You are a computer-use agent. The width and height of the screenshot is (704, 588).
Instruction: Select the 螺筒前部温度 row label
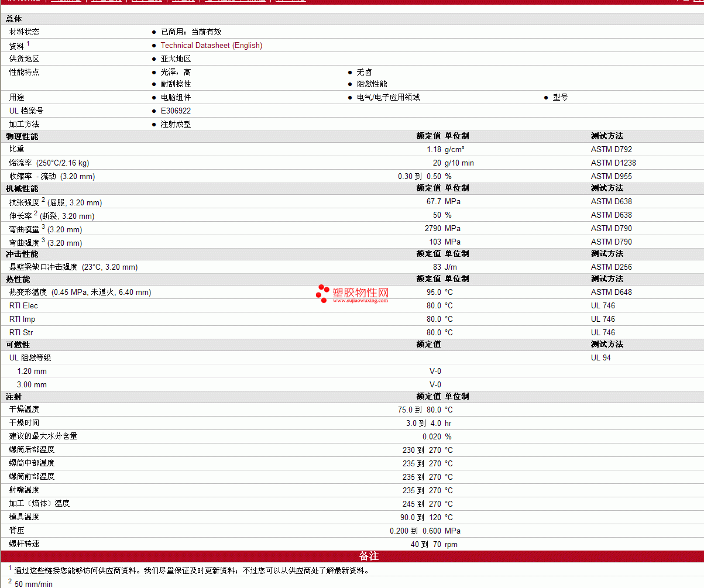32,477
